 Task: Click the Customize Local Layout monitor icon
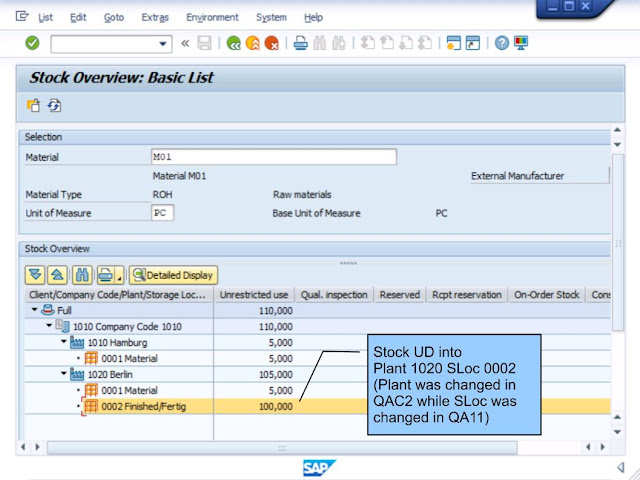[521, 43]
